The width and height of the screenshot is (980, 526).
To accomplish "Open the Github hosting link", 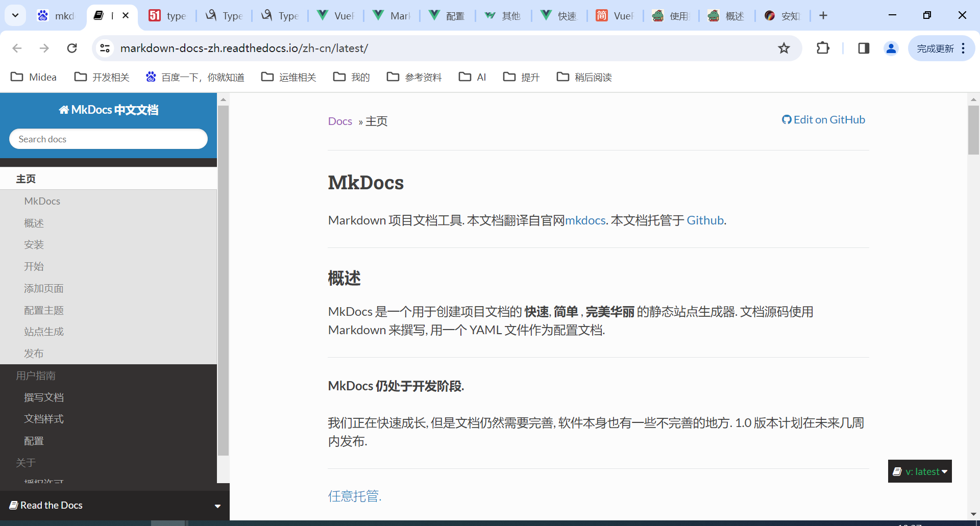I will coord(705,220).
